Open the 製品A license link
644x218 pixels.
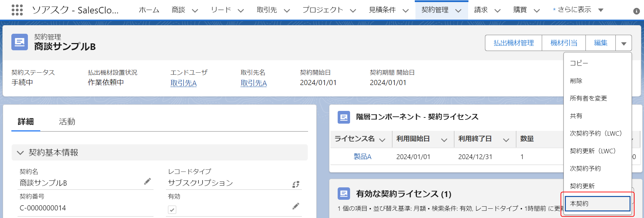point(362,157)
